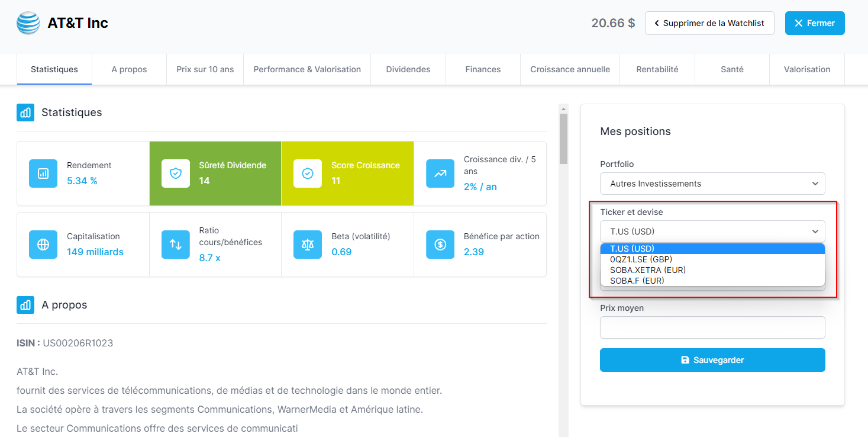868x437 pixels.
Task: Go to Performance & Valorisation tab
Action: pyautogui.click(x=307, y=69)
